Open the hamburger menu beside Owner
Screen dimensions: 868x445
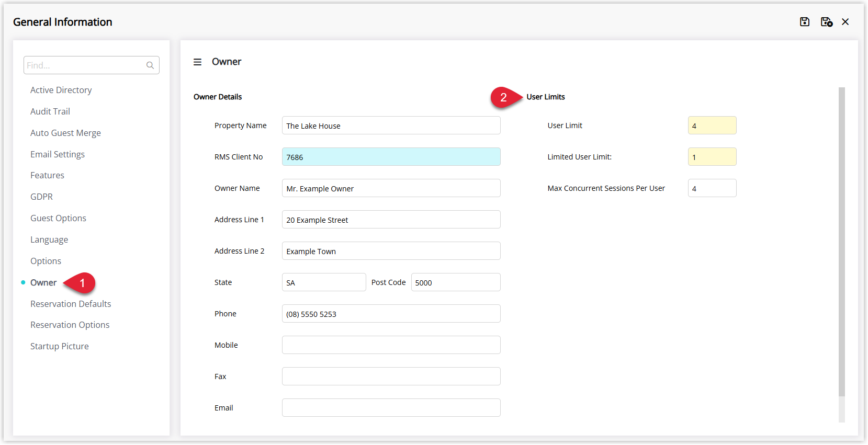(197, 62)
